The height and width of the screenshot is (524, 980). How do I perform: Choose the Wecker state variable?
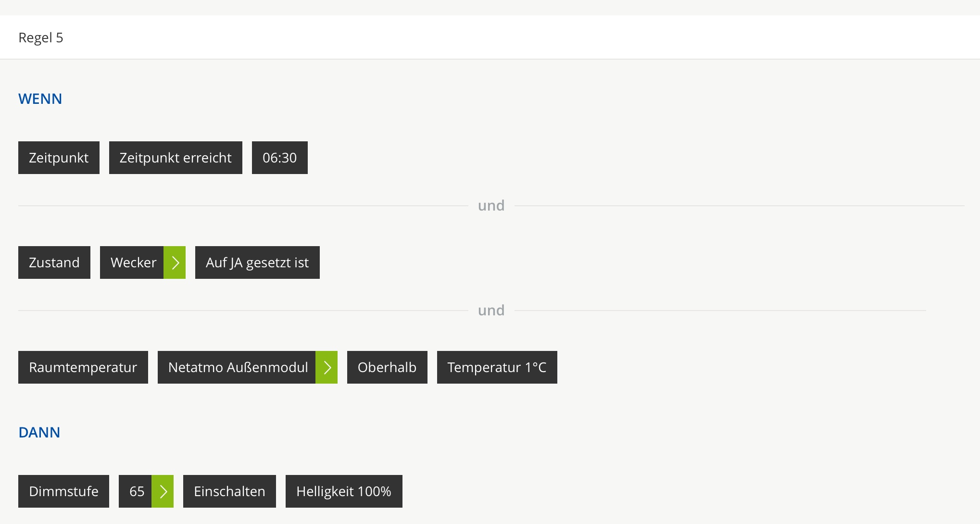(x=132, y=262)
